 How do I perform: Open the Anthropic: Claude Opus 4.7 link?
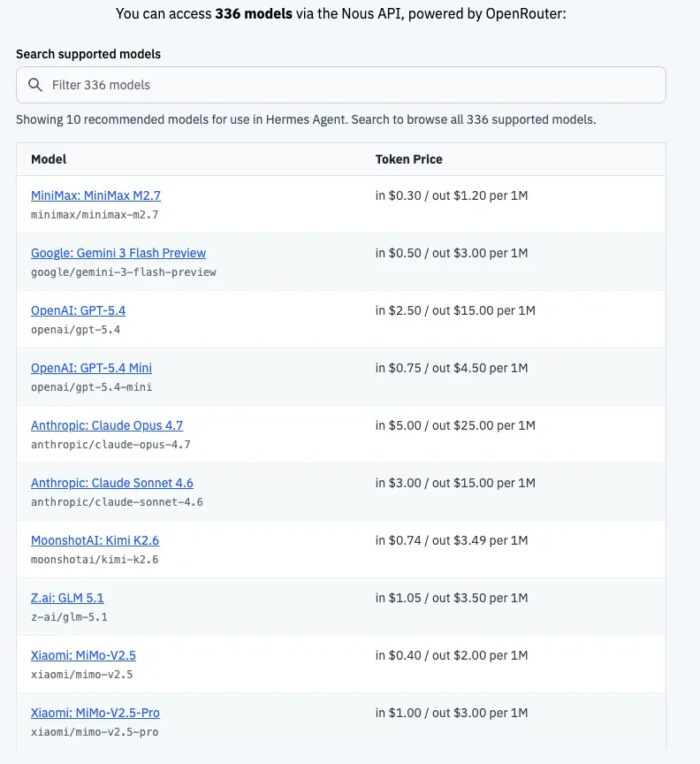pos(107,425)
